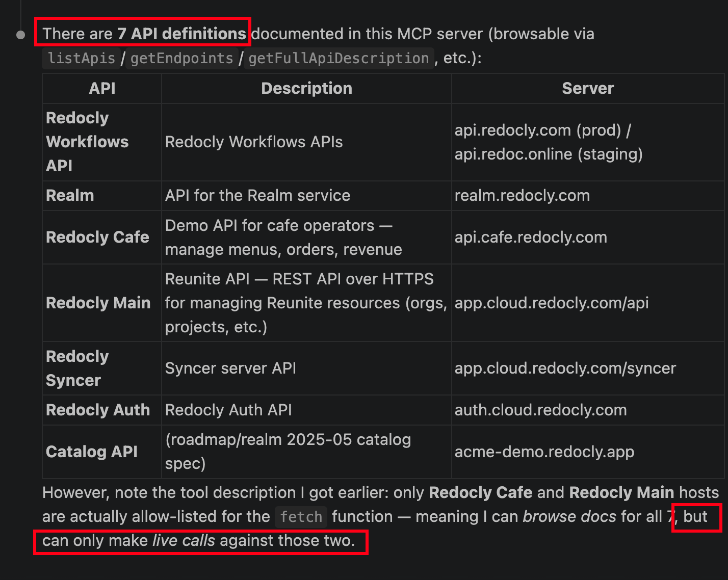Click the Redocly Workflows API cell
Image resolution: width=728 pixels, height=580 pixels.
click(102, 142)
